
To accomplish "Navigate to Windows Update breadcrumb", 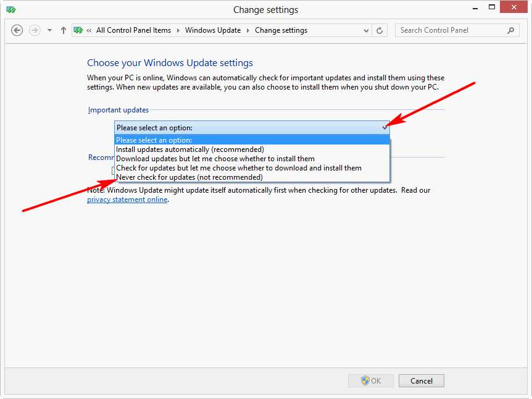I will [x=213, y=30].
